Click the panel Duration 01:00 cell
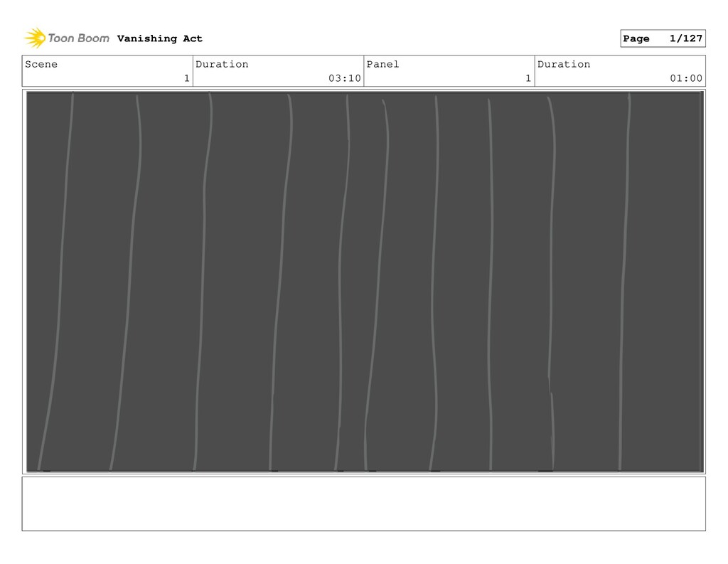Screen dimensions: 728x564 click(620, 71)
